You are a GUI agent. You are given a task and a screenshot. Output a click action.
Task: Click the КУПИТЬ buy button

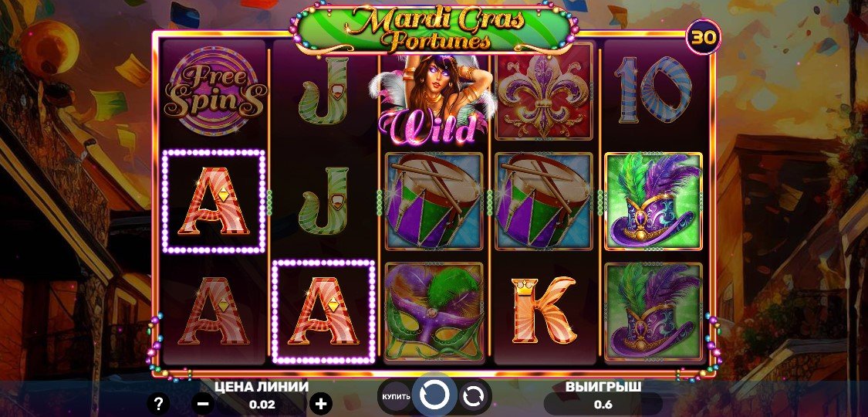pyautogui.click(x=397, y=396)
